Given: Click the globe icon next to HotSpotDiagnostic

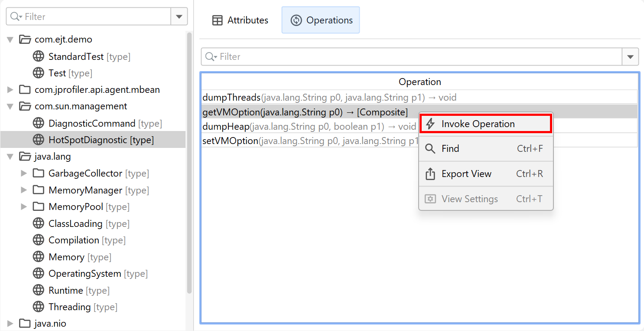Looking at the screenshot, I should coord(39,140).
